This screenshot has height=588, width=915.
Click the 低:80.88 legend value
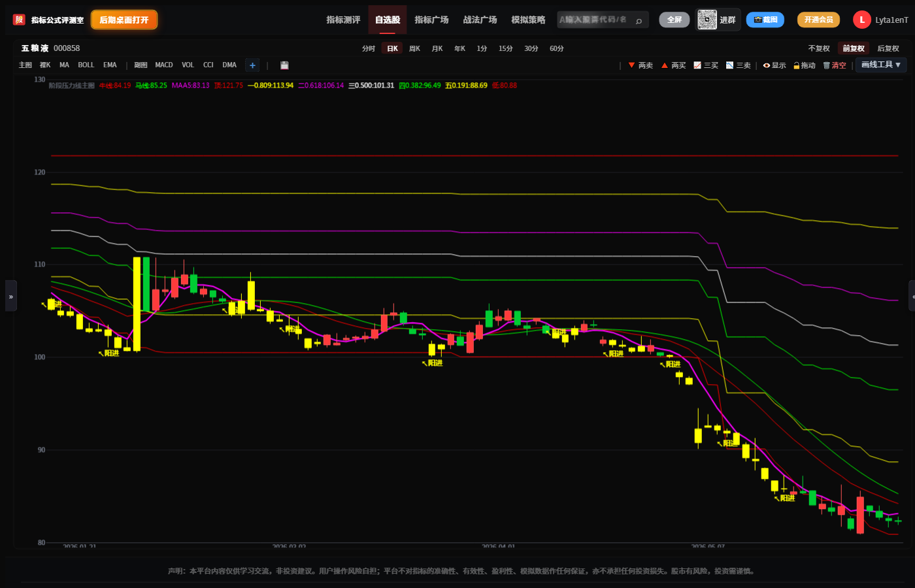tap(504, 86)
